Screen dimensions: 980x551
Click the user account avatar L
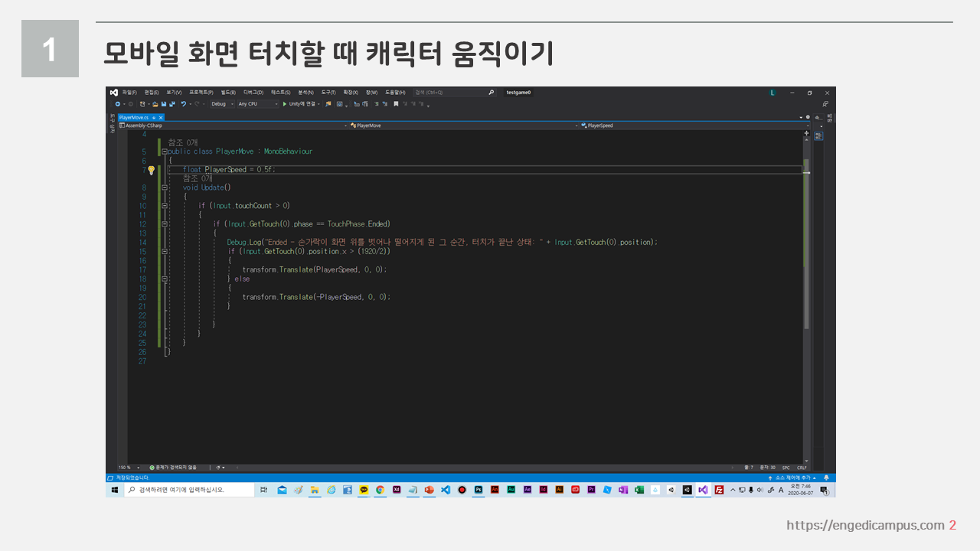pyautogui.click(x=773, y=93)
